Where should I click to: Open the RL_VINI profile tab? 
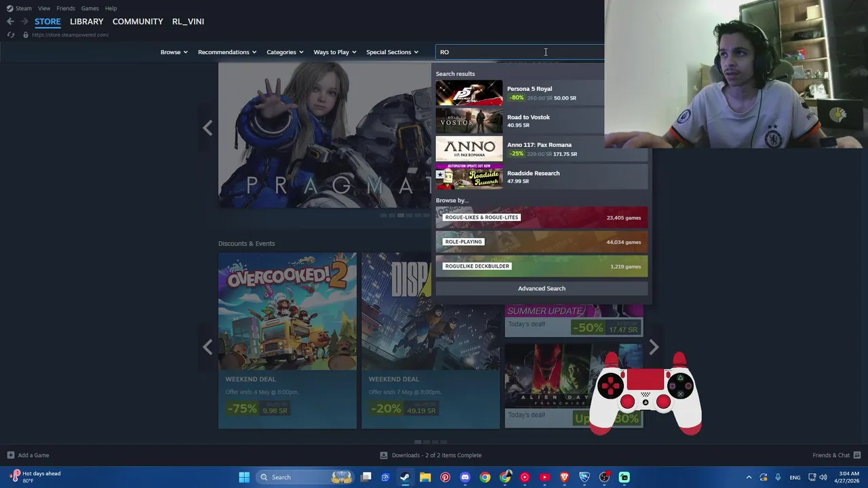point(188,22)
